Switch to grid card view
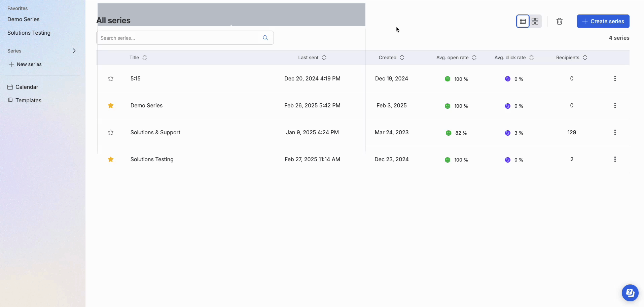Viewport: 644px width, 307px height. point(535,21)
